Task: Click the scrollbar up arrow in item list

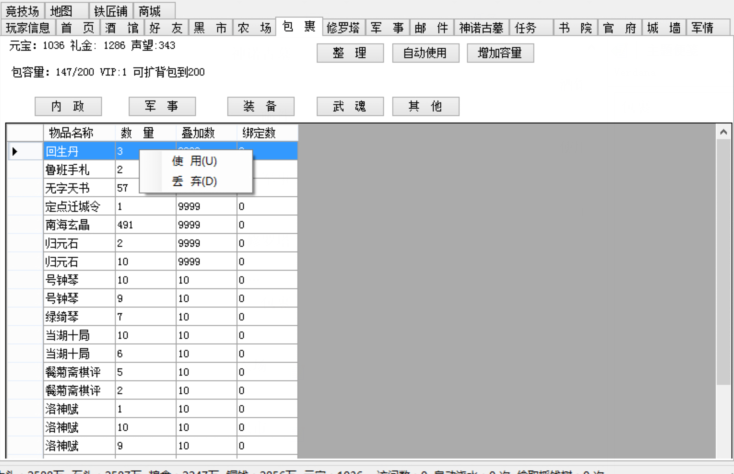Action: tap(724, 132)
